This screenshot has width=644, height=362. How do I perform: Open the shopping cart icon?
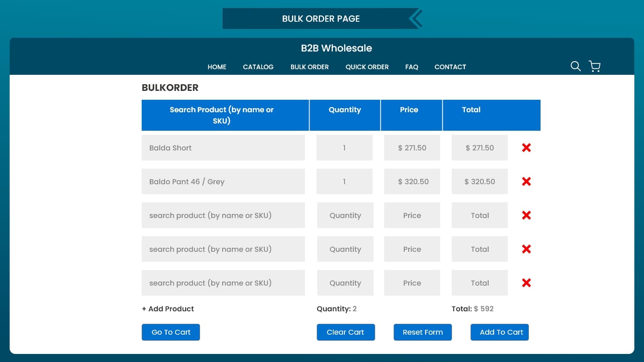click(594, 66)
